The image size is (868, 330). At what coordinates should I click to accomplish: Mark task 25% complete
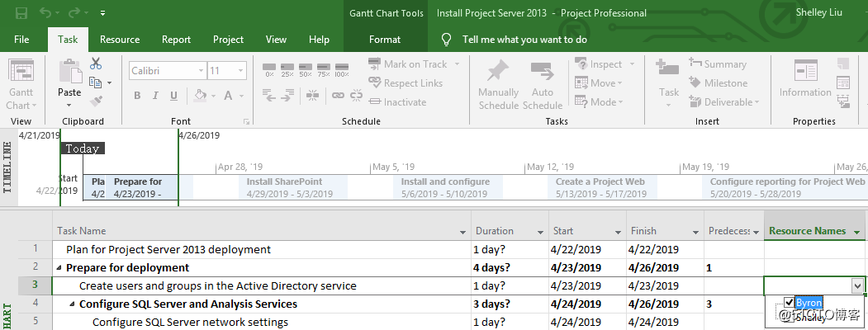coord(287,69)
